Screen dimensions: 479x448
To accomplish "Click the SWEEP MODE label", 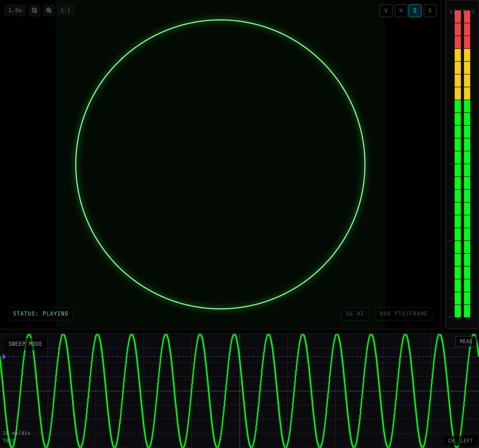I will (x=25, y=344).
